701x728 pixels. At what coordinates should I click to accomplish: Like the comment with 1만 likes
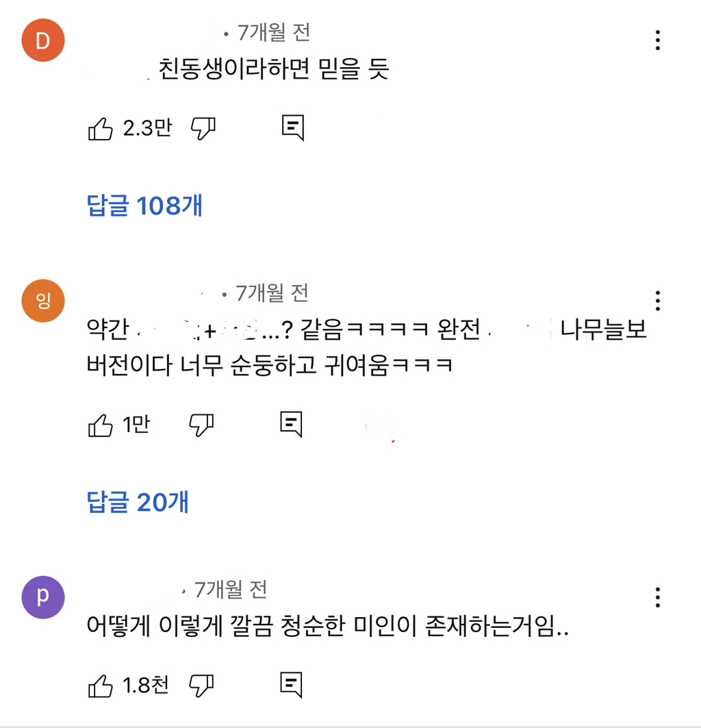pos(101,425)
